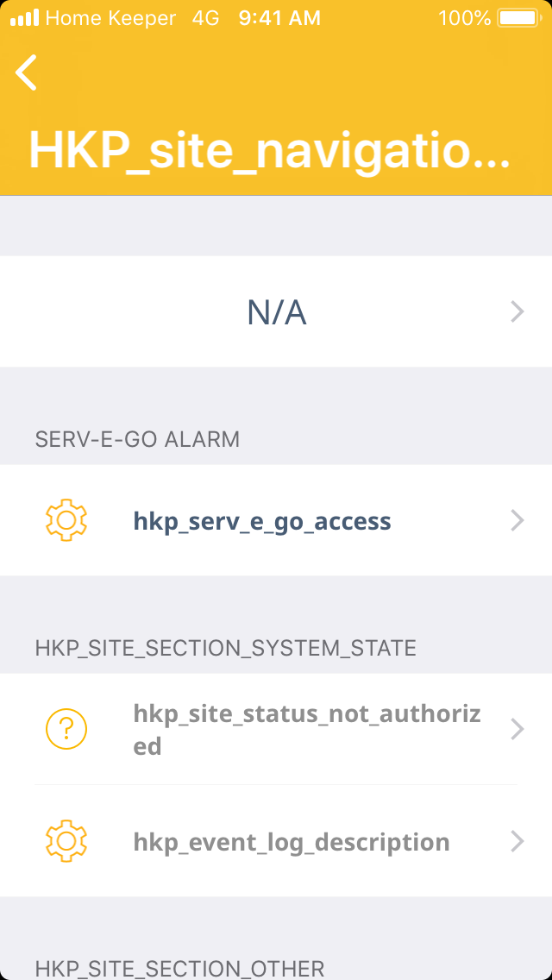Click the HKP_SITE_SECTION_OTHER section header
The height and width of the screenshot is (980, 552).
179,968
